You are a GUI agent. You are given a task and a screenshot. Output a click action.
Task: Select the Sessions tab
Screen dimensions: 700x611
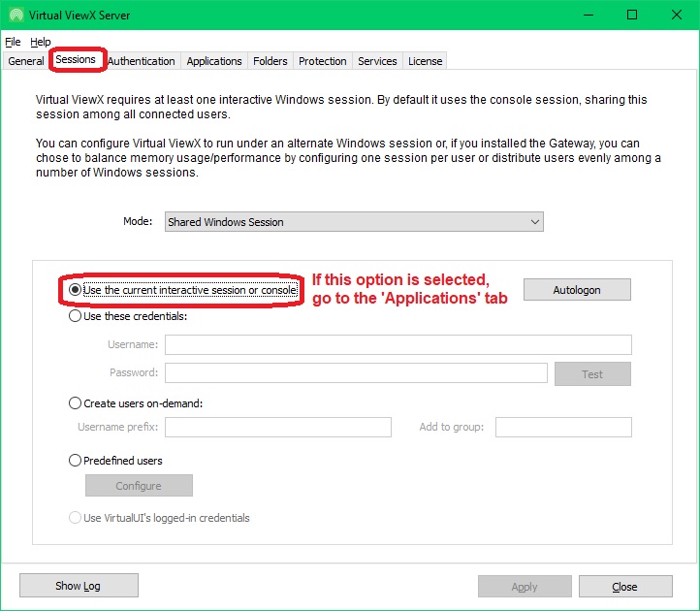pos(76,59)
